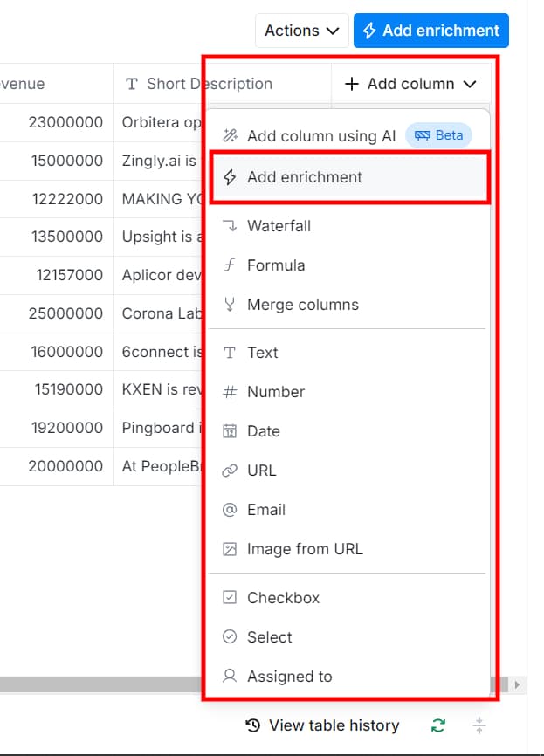Open the Actions dropdown
Viewport: 544px width, 756px height.
pyautogui.click(x=301, y=30)
